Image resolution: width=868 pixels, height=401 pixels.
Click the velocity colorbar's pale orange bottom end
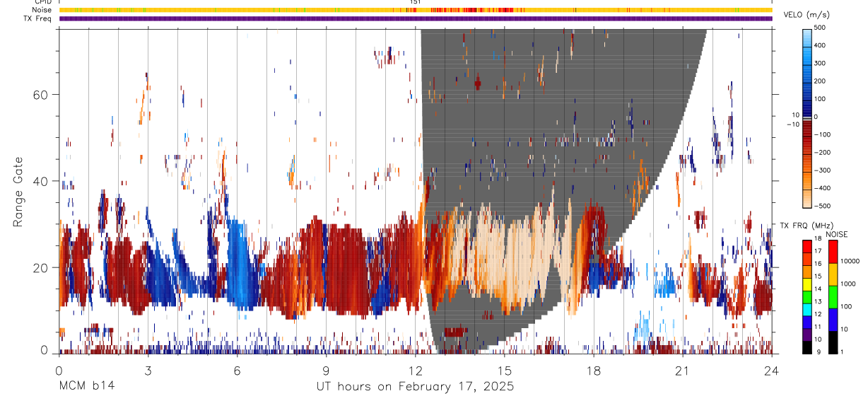pos(807,202)
